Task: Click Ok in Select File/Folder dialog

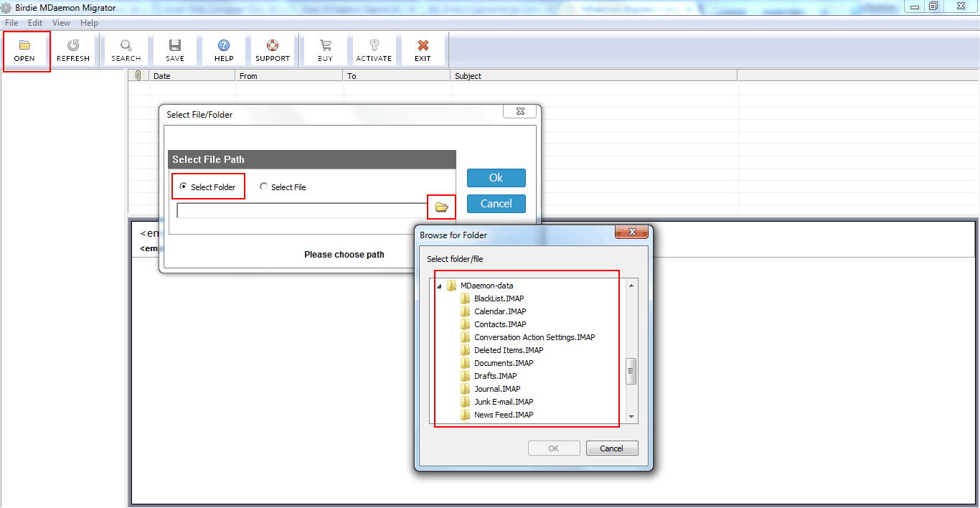Action: pos(496,178)
